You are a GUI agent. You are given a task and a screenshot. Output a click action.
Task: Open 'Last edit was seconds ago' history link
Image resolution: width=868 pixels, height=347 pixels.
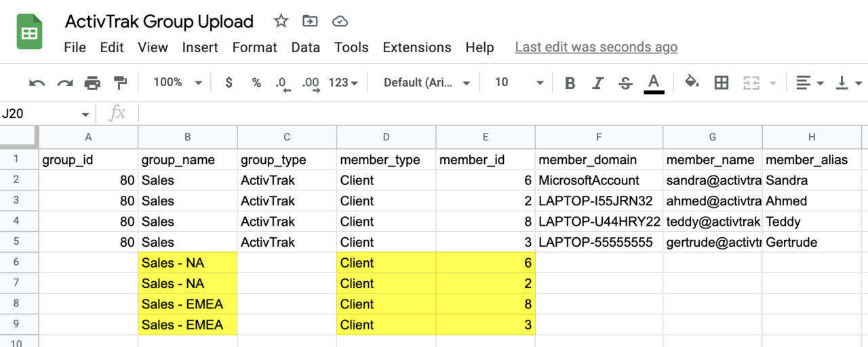pyautogui.click(x=596, y=47)
